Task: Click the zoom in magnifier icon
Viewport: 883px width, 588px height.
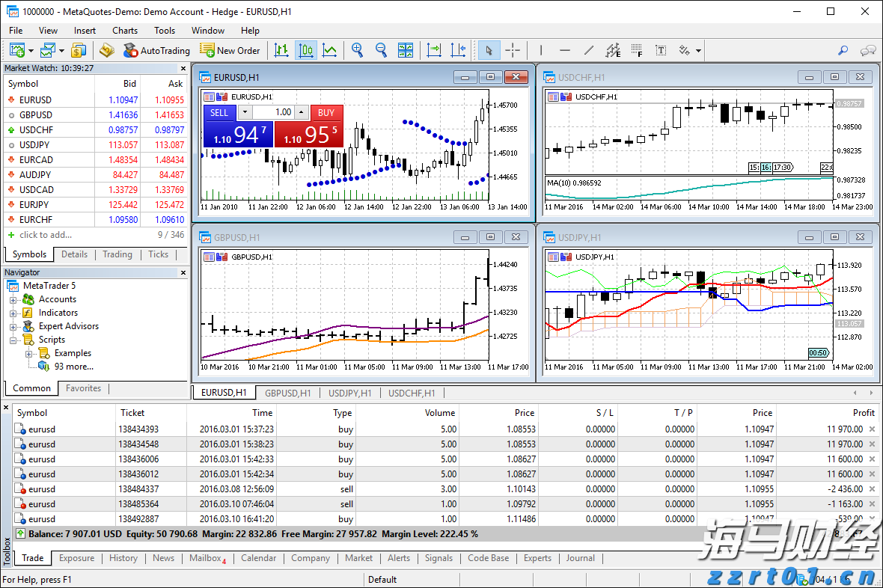Action: click(357, 50)
